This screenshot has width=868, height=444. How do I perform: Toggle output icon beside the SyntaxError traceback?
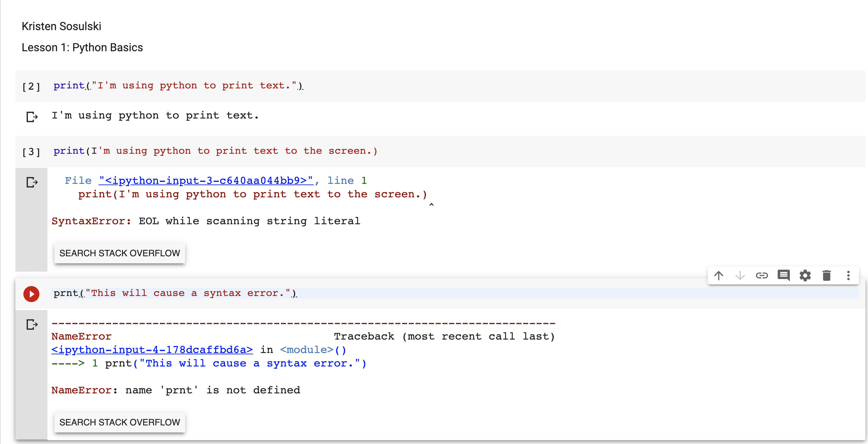click(x=32, y=182)
